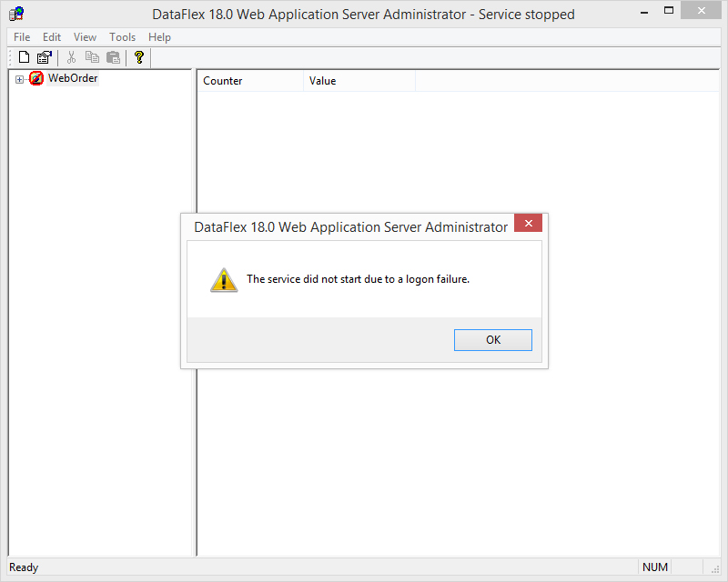This screenshot has width=728, height=582.
Task: Click the application icon in title bar
Action: (x=16, y=14)
